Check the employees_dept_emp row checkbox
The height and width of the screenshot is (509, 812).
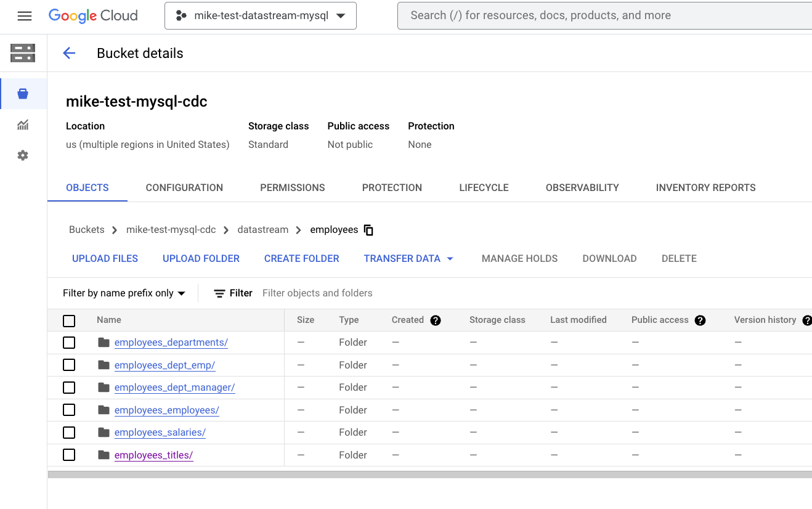tap(69, 365)
